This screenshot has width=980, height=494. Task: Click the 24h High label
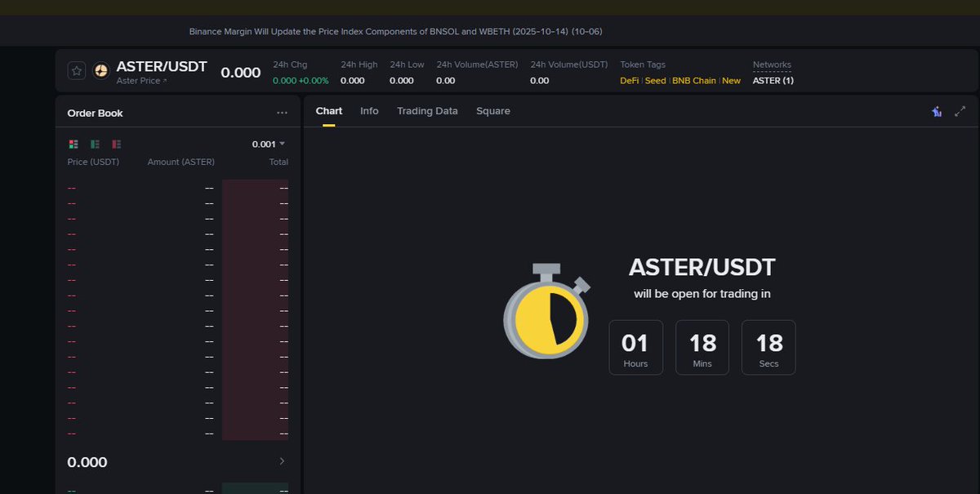coord(359,65)
